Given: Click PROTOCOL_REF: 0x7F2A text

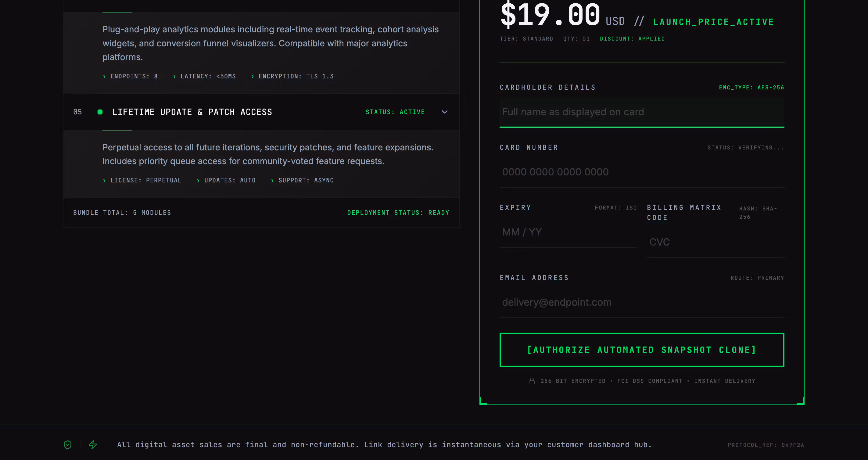Looking at the screenshot, I should [766, 445].
